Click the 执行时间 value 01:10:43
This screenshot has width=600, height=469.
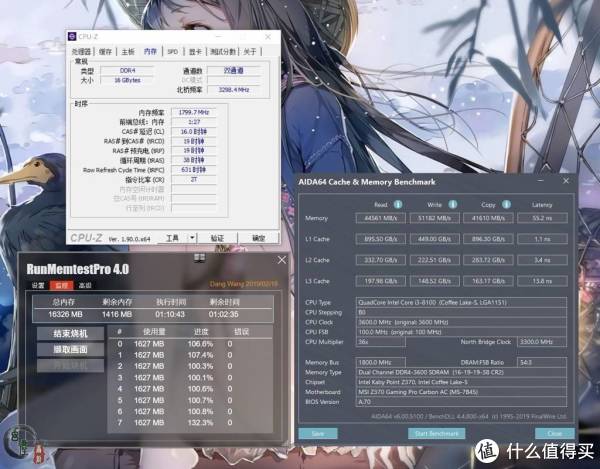[x=170, y=314]
